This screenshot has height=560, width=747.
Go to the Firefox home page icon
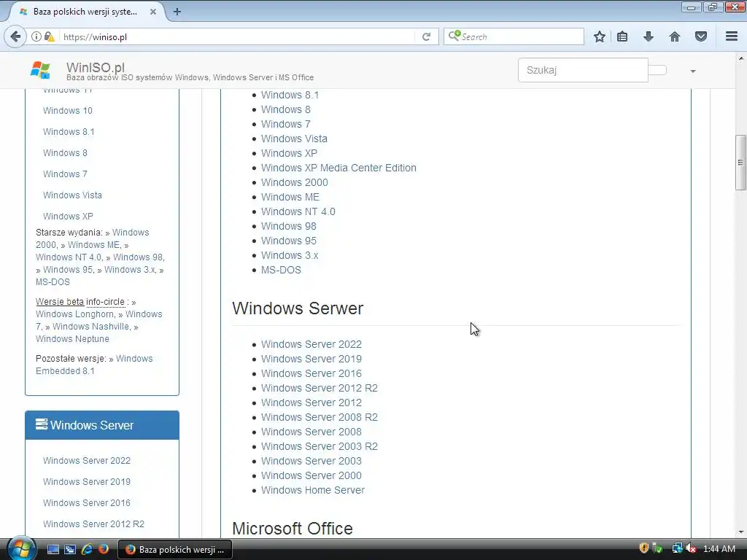[x=675, y=36]
